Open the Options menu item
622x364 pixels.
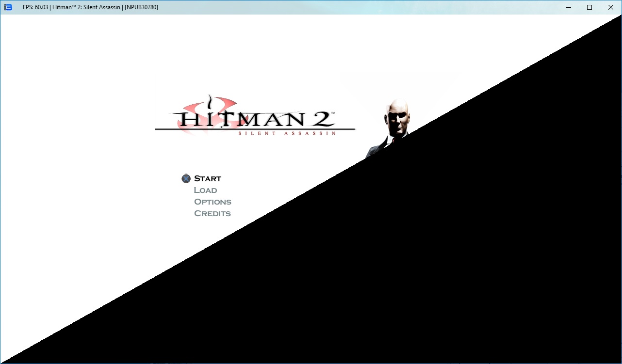click(213, 202)
